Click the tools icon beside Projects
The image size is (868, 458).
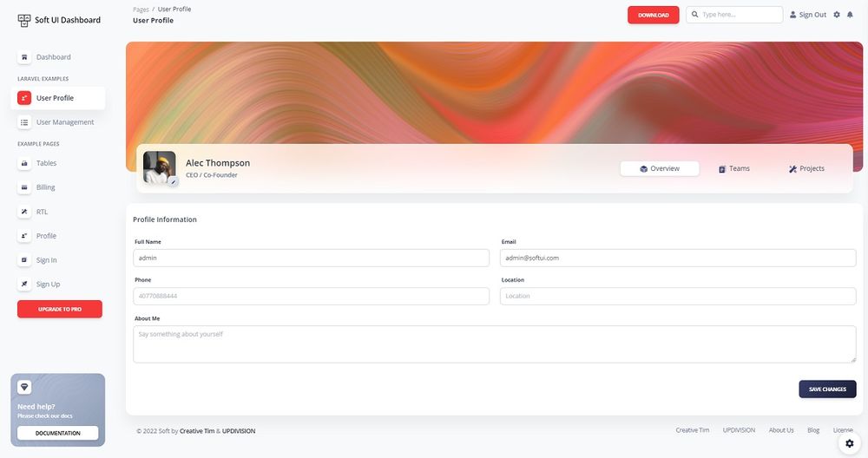click(x=792, y=168)
